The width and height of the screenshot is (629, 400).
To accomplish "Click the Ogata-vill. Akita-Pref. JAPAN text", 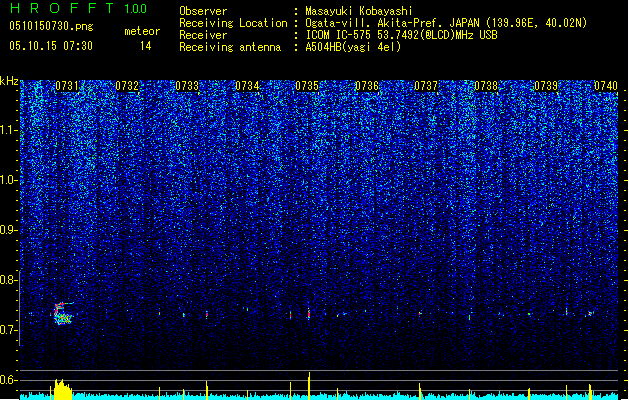I will click(x=392, y=23).
